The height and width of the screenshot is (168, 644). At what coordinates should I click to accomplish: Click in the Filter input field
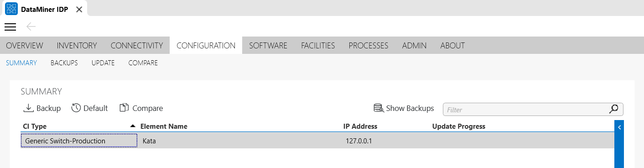coord(527,110)
